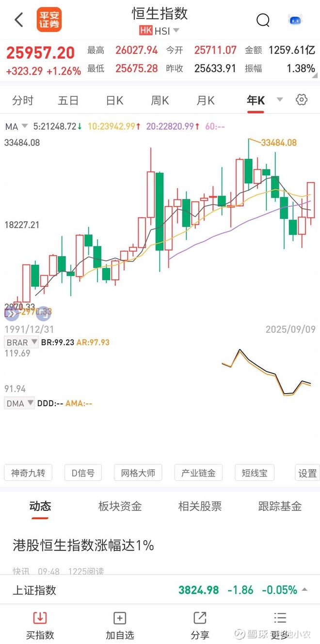Select the 神奇九转 indicator button
The image size is (320, 644).
click(x=28, y=473)
